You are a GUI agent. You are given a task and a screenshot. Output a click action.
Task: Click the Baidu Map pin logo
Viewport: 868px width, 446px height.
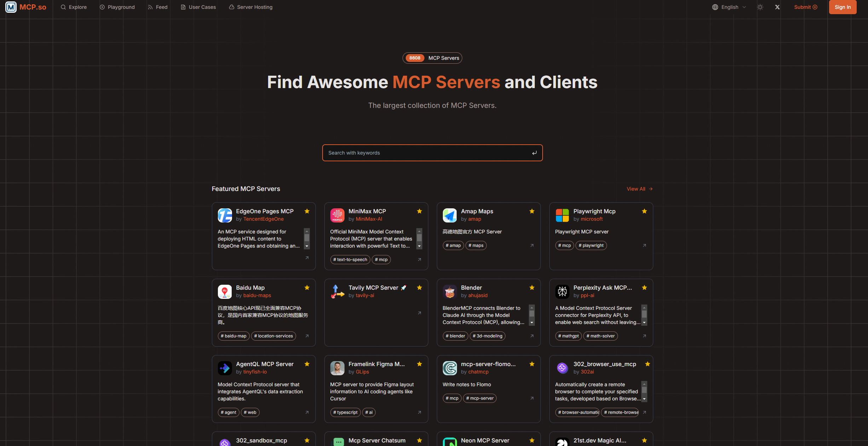(225, 291)
